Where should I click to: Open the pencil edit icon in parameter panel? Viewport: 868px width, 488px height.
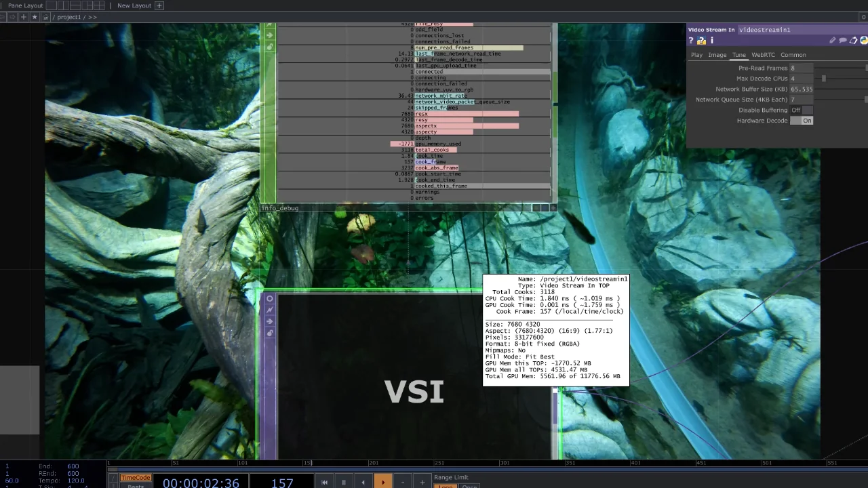832,41
